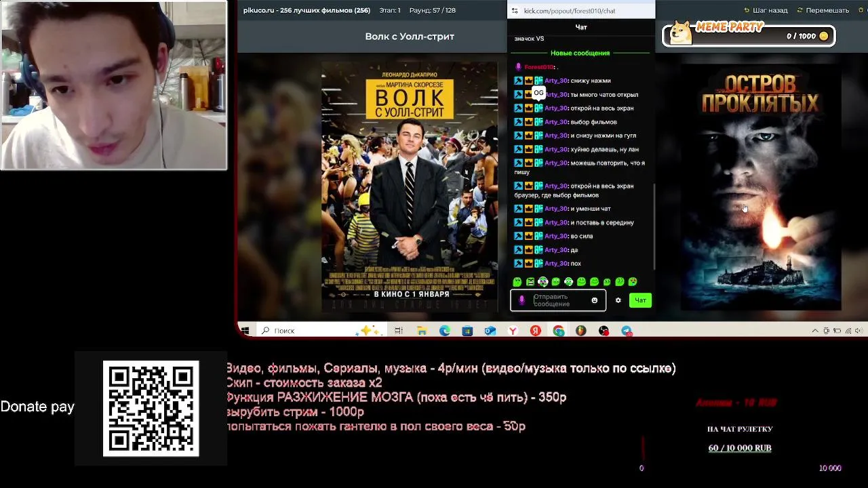
Task: Click message 'и уменши чат'
Action: [591, 209]
